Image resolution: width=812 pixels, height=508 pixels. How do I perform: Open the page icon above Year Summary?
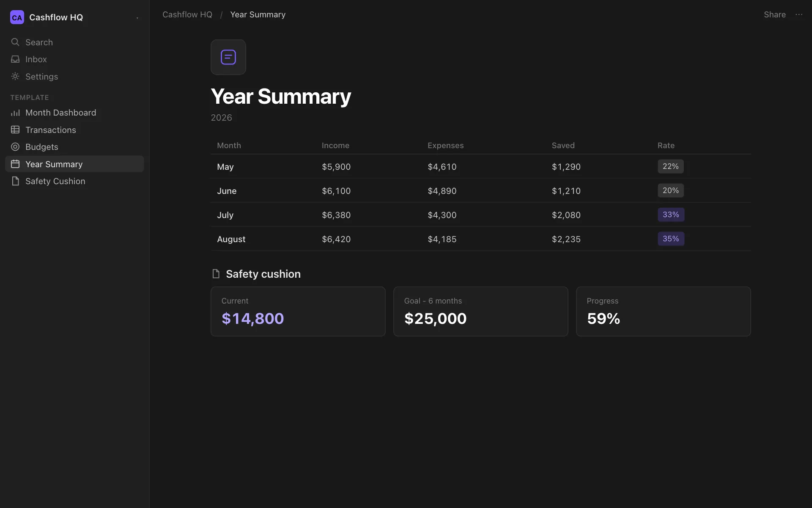pos(228,57)
